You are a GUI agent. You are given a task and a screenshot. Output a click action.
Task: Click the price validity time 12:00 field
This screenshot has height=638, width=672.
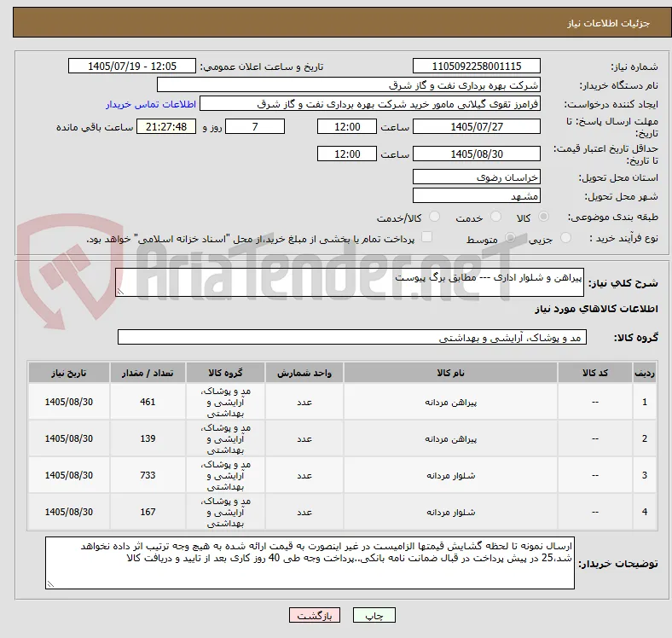[347, 154]
